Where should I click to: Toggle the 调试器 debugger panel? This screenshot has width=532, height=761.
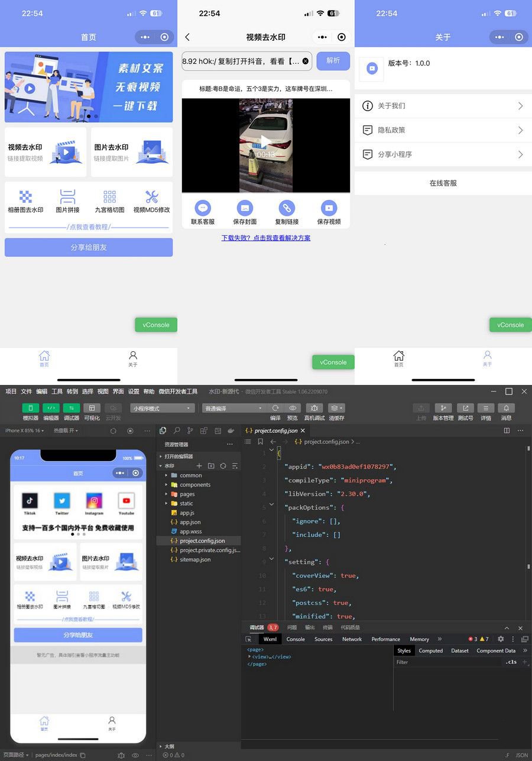click(72, 408)
